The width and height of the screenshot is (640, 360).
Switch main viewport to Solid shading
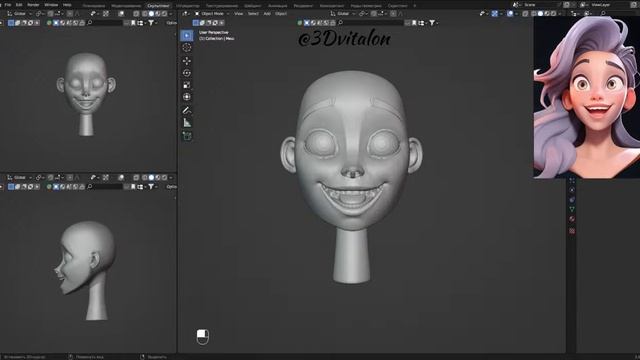tap(540, 13)
